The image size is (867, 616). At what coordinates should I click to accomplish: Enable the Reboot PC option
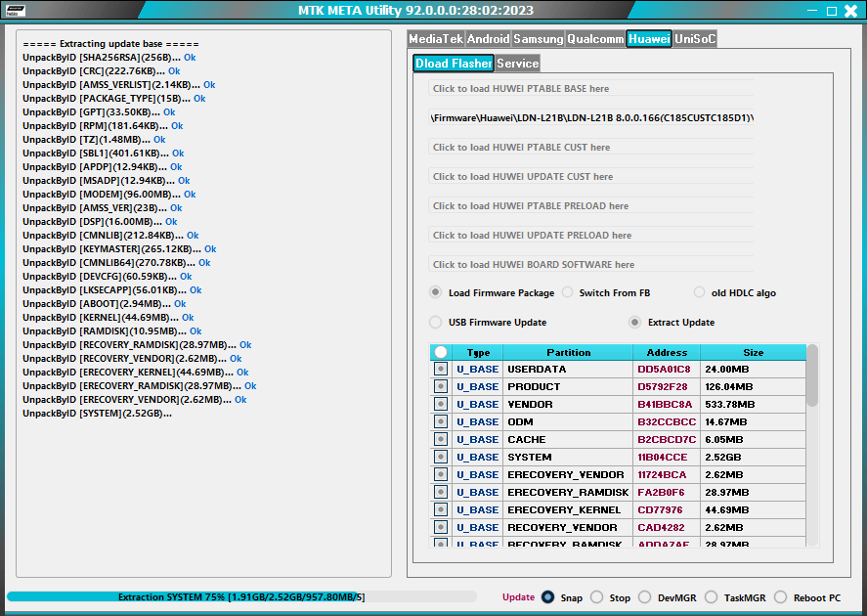pyautogui.click(x=781, y=597)
